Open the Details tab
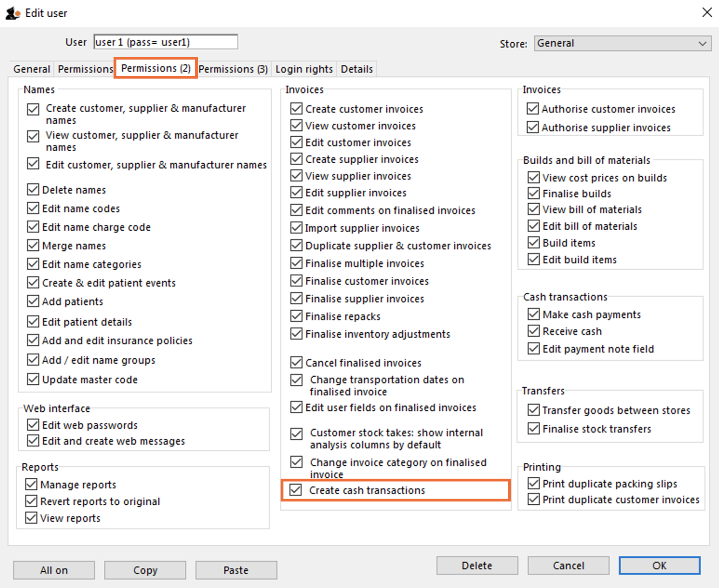Screen dimensions: 719x588 pos(357,69)
